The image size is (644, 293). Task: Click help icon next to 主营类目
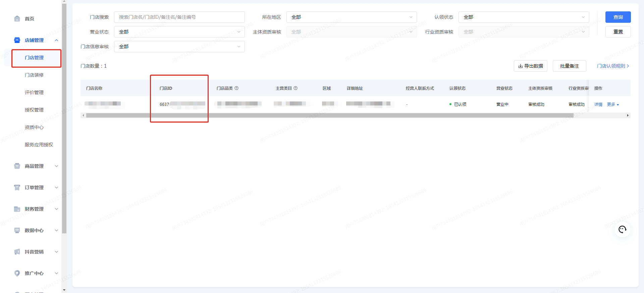tap(296, 88)
